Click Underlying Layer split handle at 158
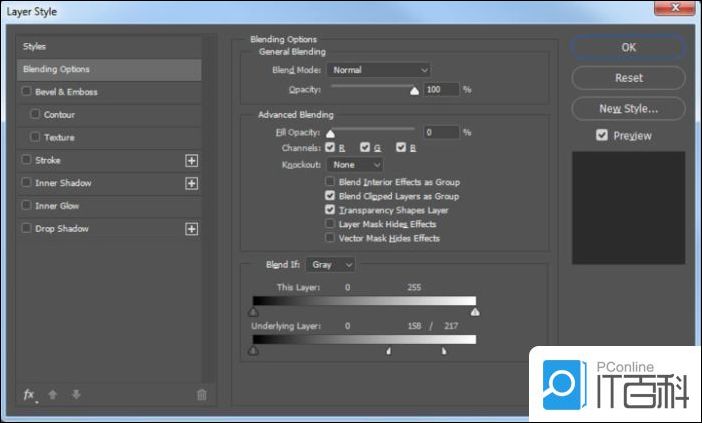The image size is (702, 423). (389, 351)
